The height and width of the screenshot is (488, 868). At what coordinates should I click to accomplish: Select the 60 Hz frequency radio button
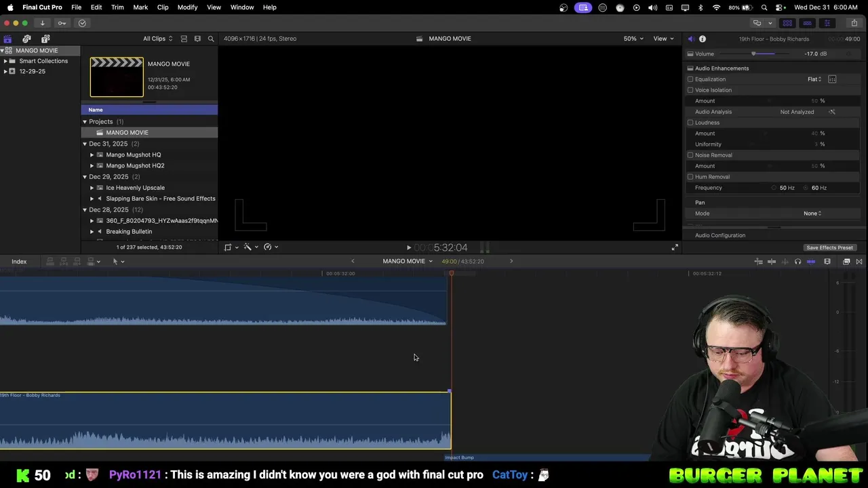(x=806, y=188)
